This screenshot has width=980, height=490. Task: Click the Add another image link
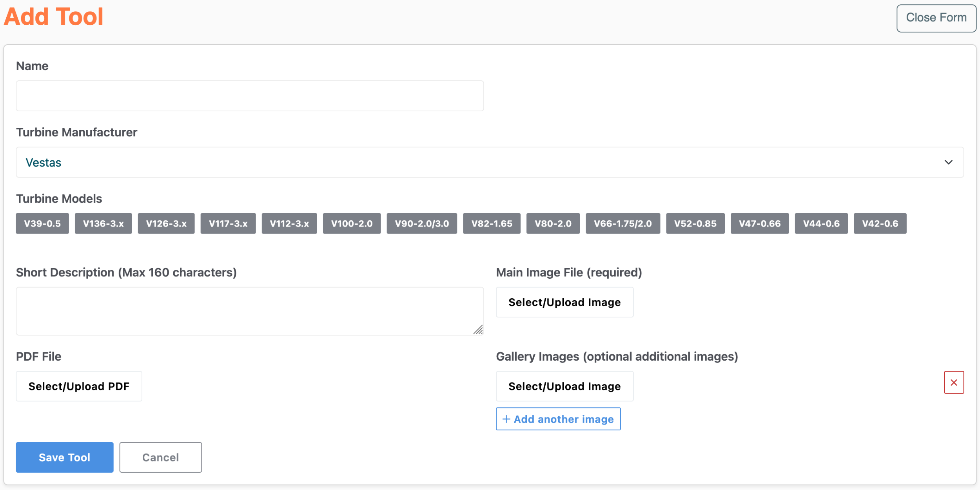[x=558, y=419]
